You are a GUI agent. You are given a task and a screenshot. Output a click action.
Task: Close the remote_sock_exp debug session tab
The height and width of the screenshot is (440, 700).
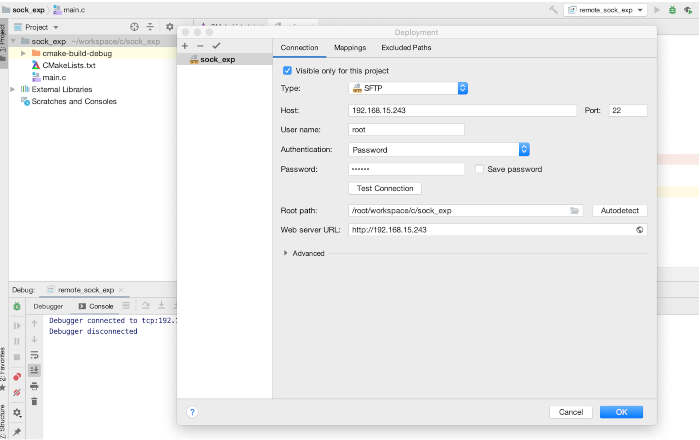point(121,290)
